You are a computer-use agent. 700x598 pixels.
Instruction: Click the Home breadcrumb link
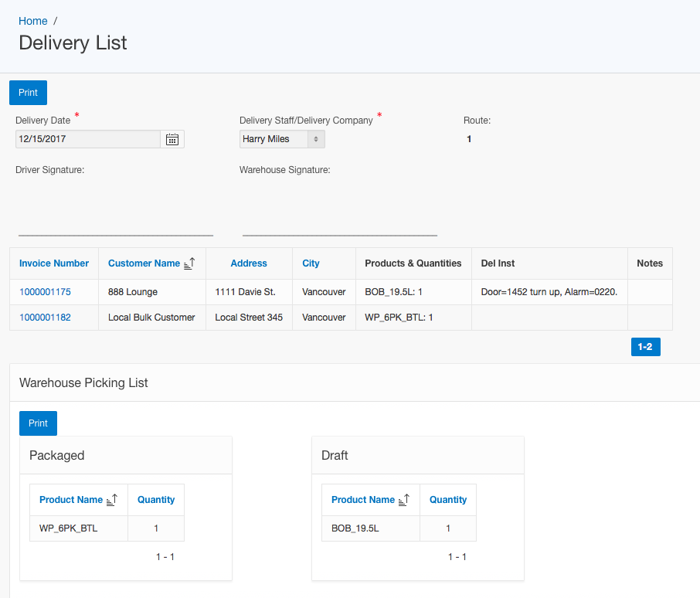(x=33, y=21)
